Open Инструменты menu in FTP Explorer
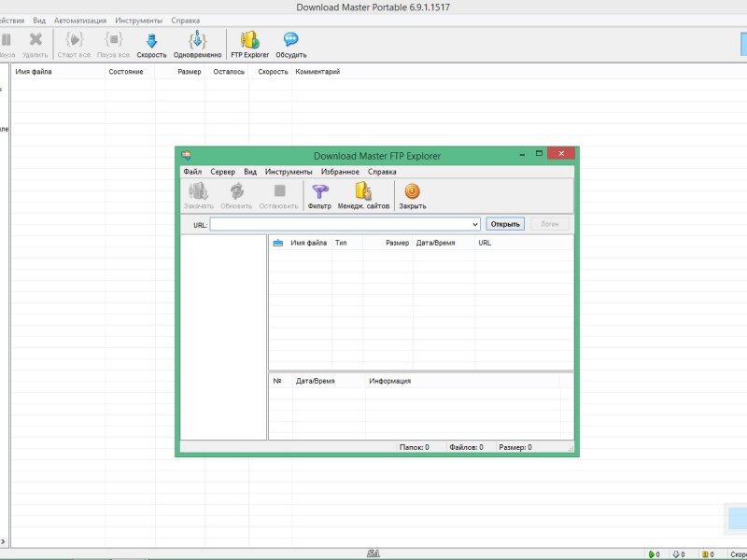The width and height of the screenshot is (747, 560). (x=289, y=172)
